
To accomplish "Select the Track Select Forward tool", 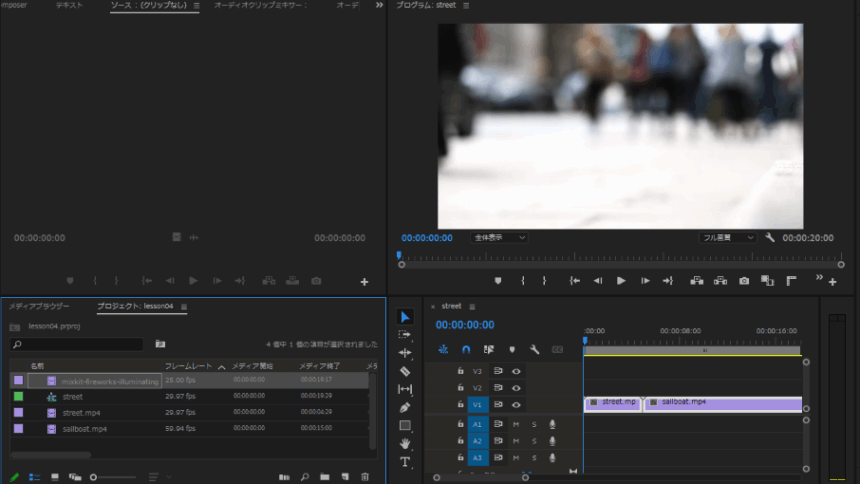I will tap(405, 334).
